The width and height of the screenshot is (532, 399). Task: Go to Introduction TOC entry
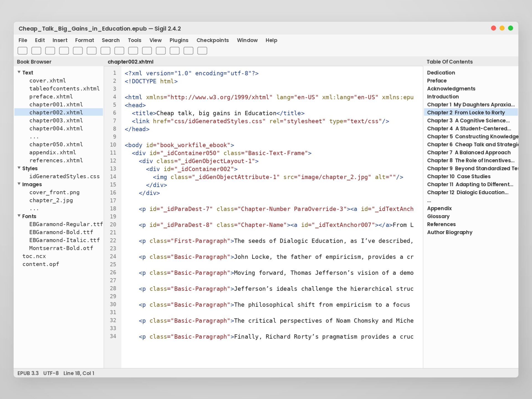coord(443,97)
